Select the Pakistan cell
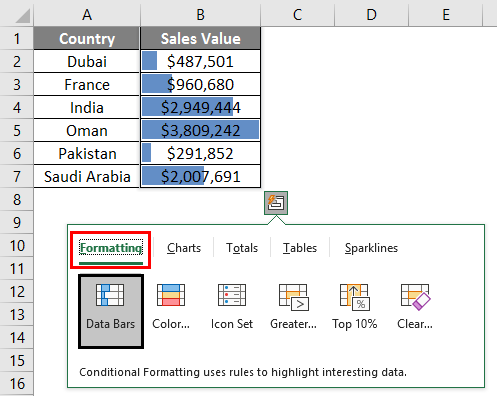Image resolution: width=497 pixels, height=396 pixels. [x=87, y=153]
